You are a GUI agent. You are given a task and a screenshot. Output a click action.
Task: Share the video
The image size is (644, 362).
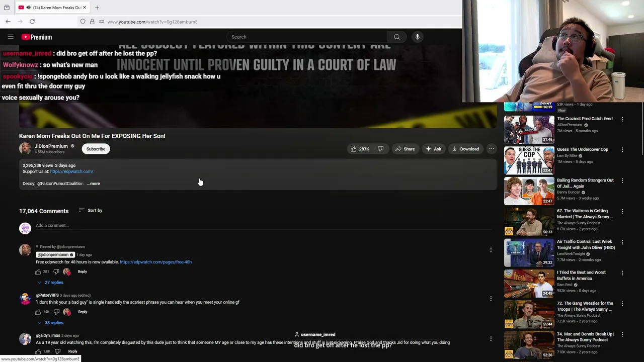click(x=405, y=149)
